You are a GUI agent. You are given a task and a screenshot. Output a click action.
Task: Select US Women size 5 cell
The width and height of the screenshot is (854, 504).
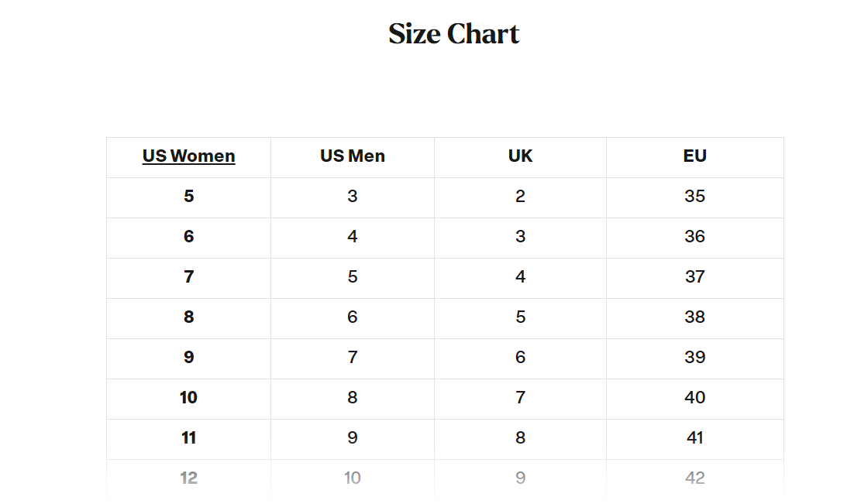click(188, 197)
